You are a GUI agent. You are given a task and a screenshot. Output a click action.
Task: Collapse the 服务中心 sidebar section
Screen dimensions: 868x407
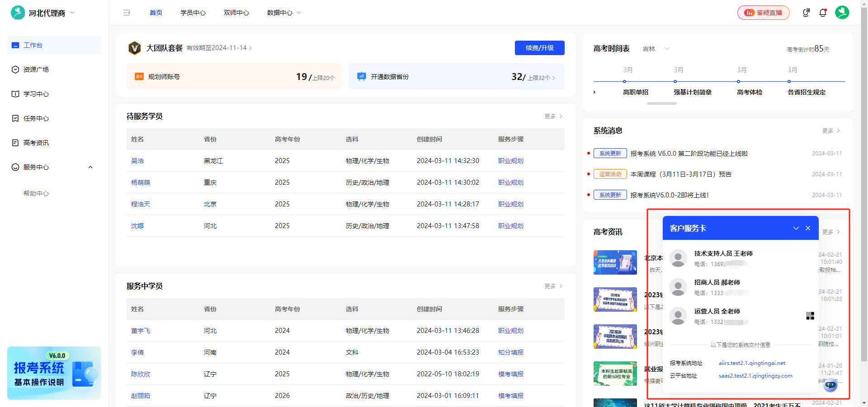point(90,167)
